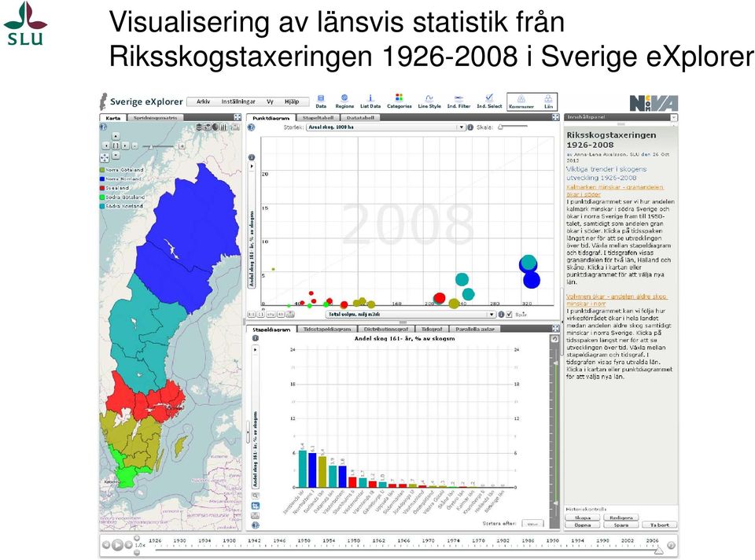Viewport: 755px width, 560px height.
Task: Click the Regions globe icon
Action: [344, 101]
